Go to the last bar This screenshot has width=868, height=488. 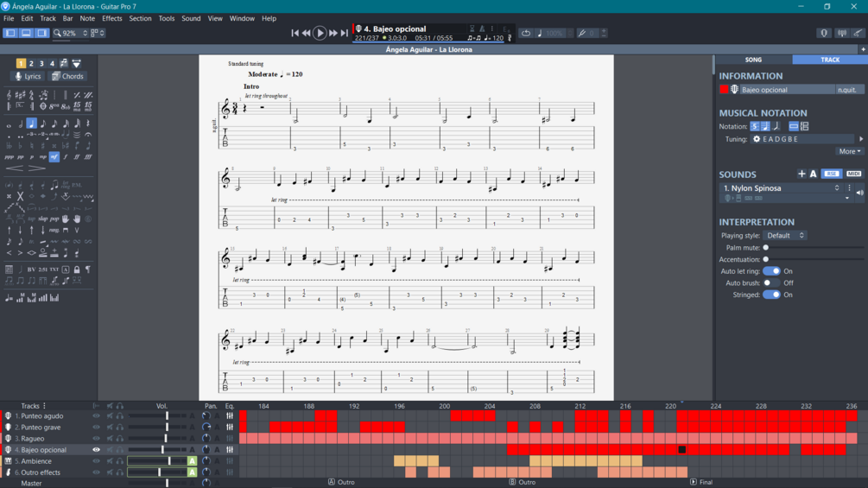coord(345,33)
